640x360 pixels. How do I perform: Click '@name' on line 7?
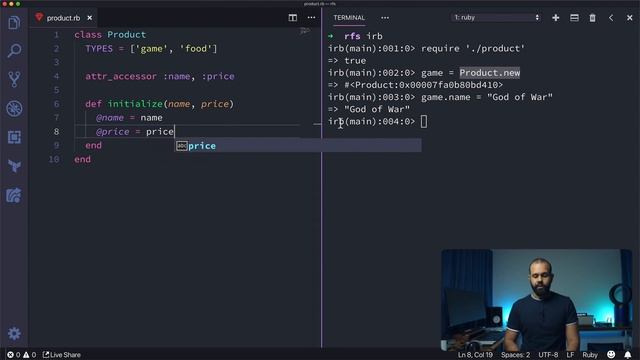110,118
